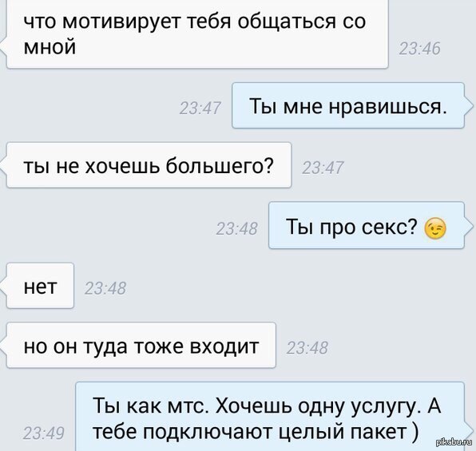Click the 23:47 timestamp beside 'Ты мне нравишься'
The width and height of the screenshot is (476, 451).
click(x=200, y=108)
